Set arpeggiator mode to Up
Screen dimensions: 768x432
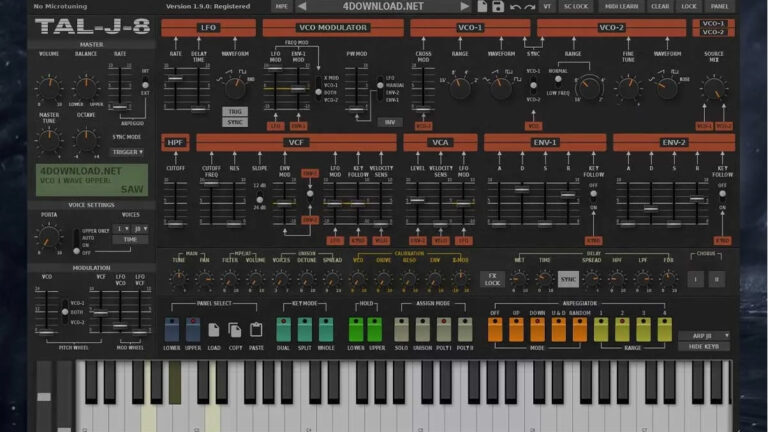pos(516,329)
